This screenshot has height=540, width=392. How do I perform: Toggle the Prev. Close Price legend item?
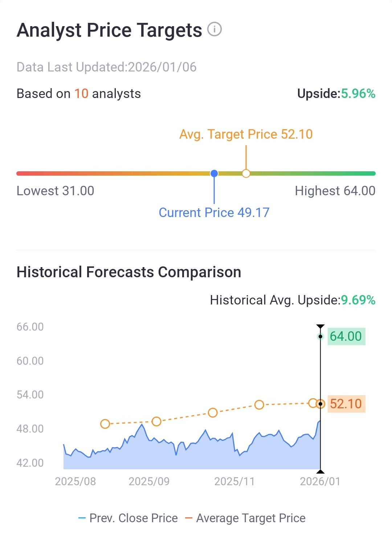tap(128, 518)
